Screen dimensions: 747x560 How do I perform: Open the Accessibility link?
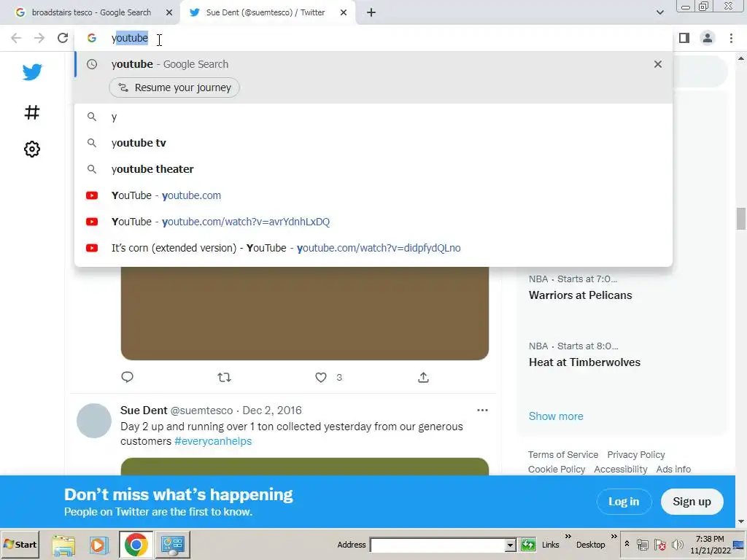[x=621, y=469]
